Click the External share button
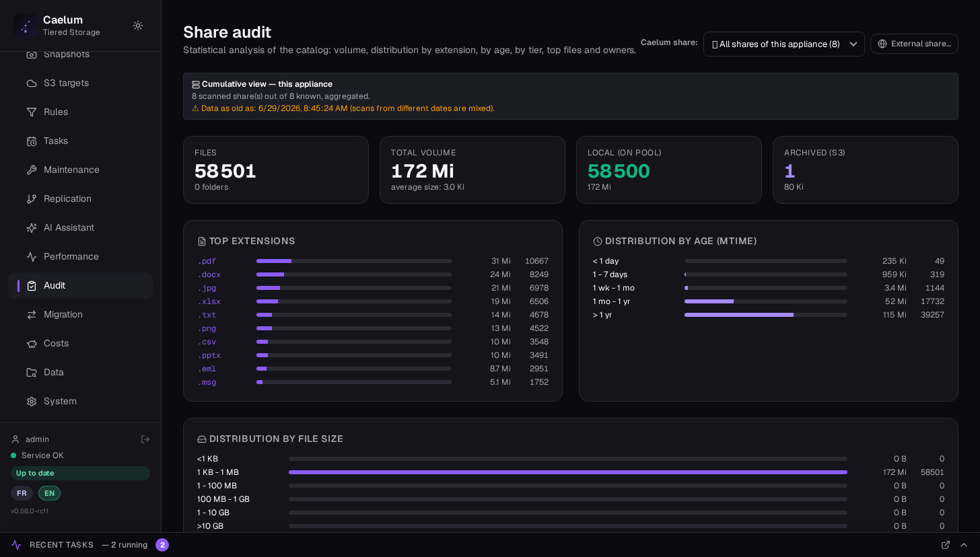Image resolution: width=980 pixels, height=557 pixels. [914, 44]
